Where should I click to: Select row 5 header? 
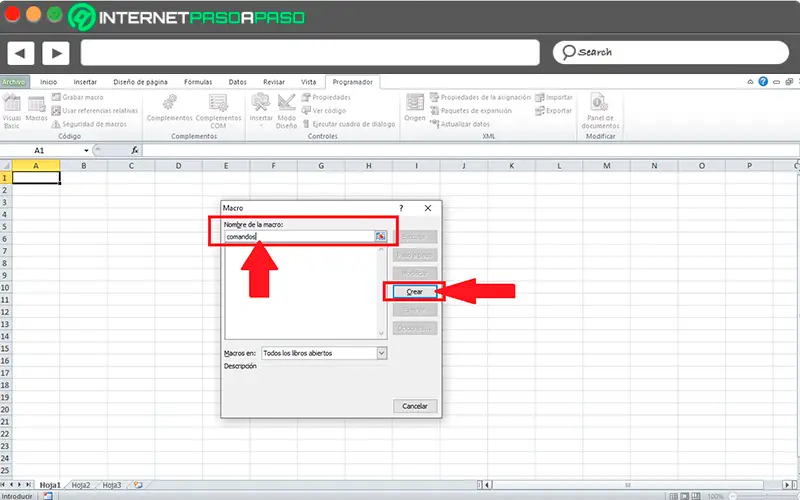click(5, 227)
